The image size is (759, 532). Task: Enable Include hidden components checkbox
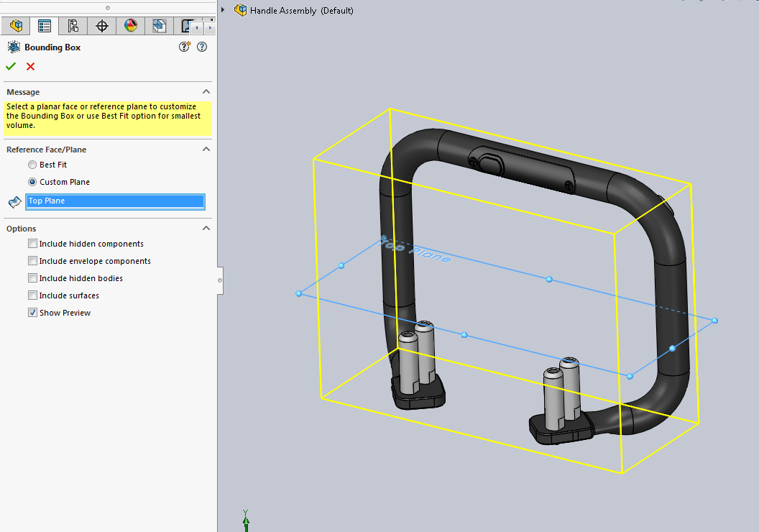(32, 244)
